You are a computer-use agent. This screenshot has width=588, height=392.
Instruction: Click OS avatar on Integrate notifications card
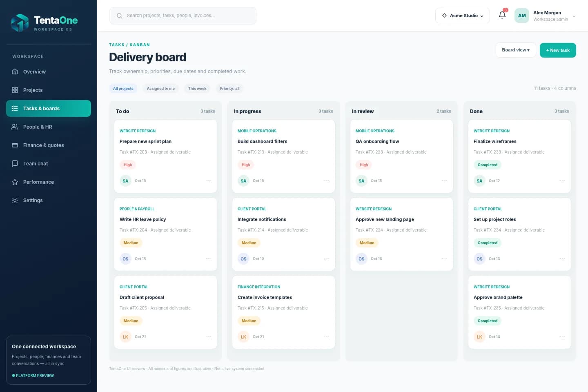[x=243, y=259]
